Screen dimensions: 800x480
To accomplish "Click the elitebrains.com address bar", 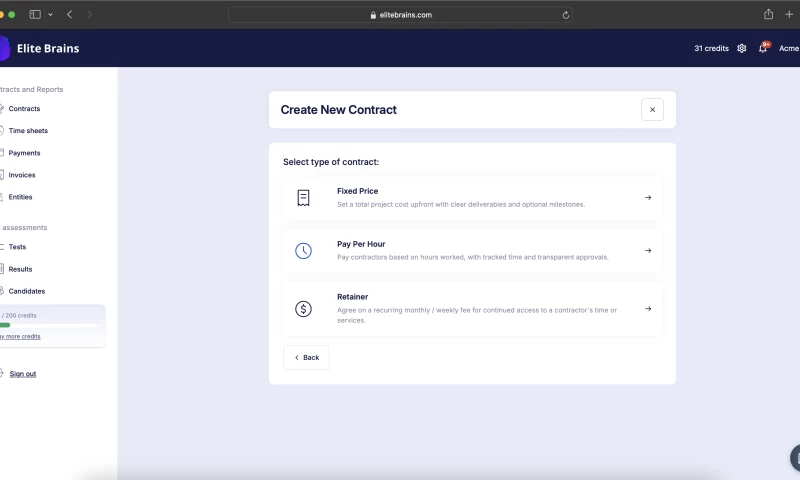I will tap(400, 15).
